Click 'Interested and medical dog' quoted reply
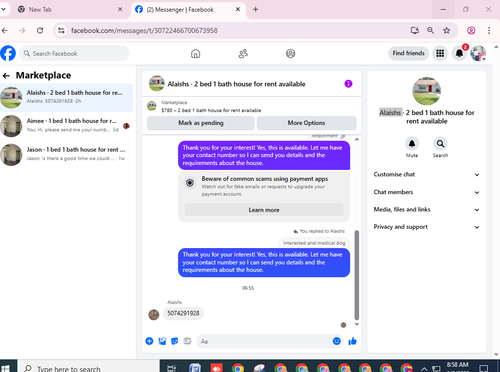The width and height of the screenshot is (500, 372). 314,243
